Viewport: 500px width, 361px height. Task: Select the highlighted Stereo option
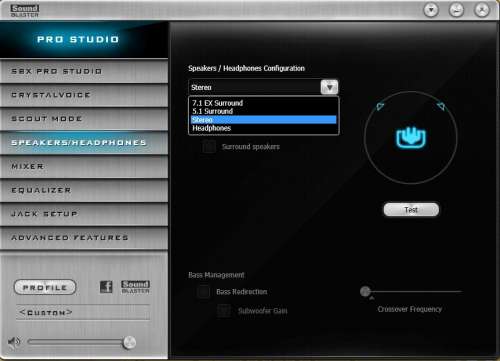pos(263,120)
